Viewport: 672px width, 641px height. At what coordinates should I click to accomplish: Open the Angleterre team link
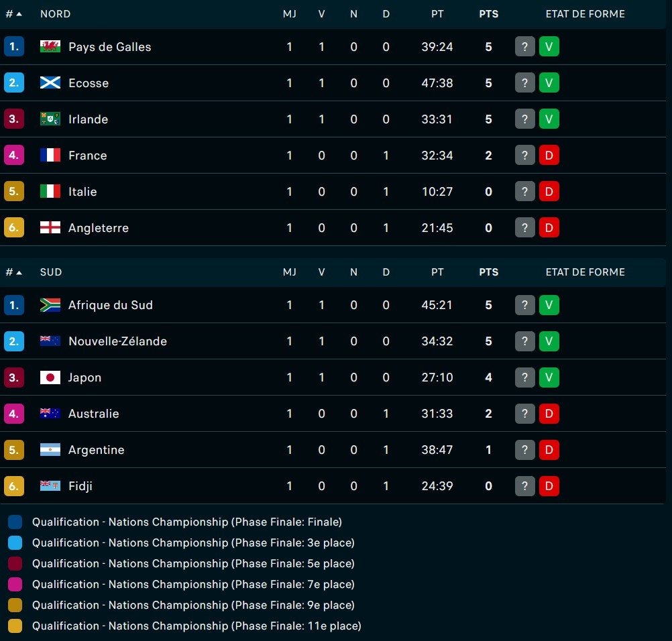click(x=99, y=228)
